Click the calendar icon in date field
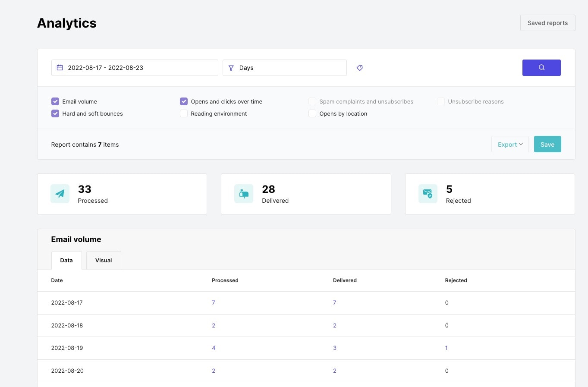Viewport: 588px width, 387px height. click(60, 68)
